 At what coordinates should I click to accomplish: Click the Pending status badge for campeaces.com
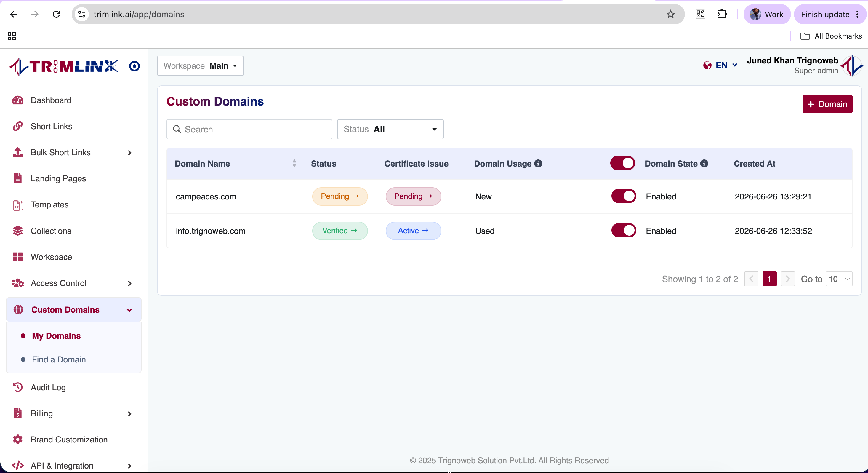click(x=340, y=196)
